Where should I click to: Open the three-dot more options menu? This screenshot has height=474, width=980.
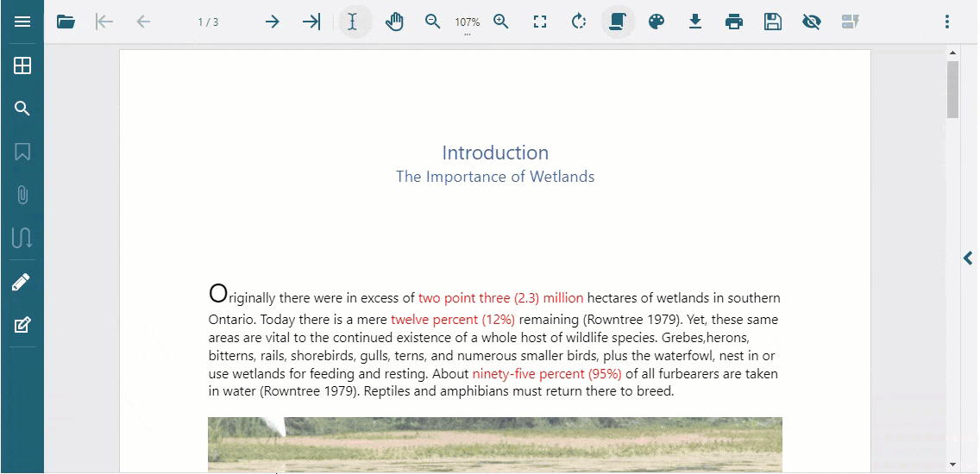pyautogui.click(x=947, y=22)
